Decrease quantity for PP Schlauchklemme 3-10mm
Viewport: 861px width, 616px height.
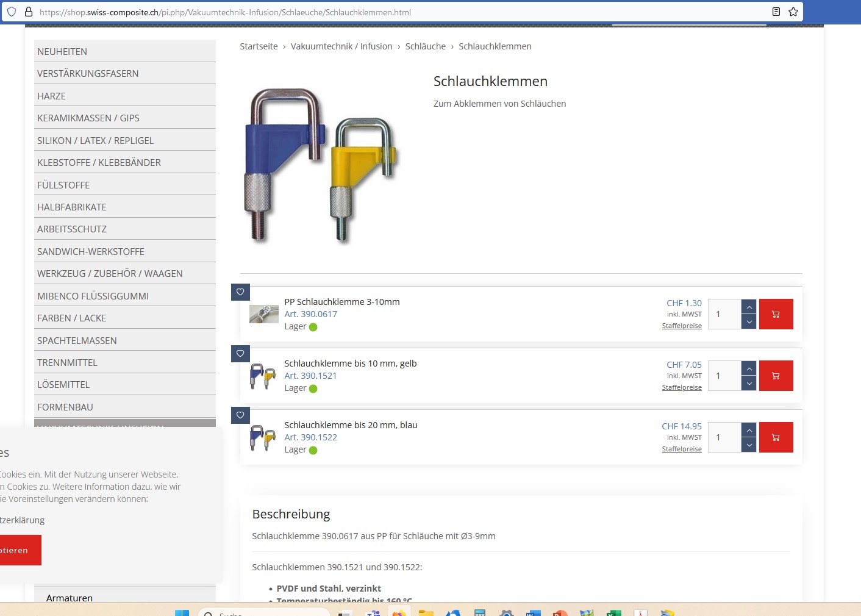749,322
